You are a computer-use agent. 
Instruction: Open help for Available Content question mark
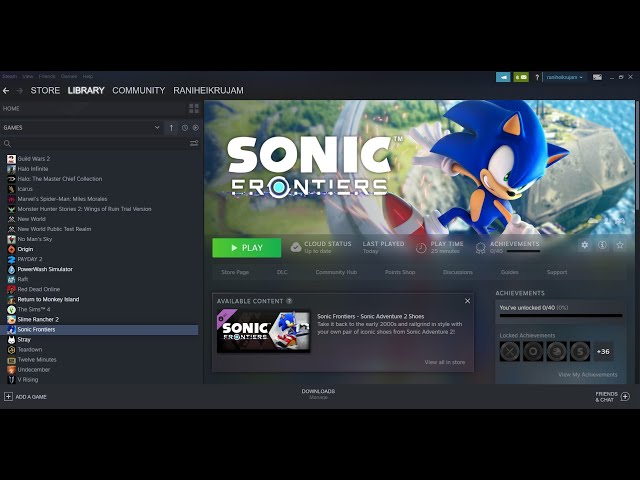pos(289,301)
